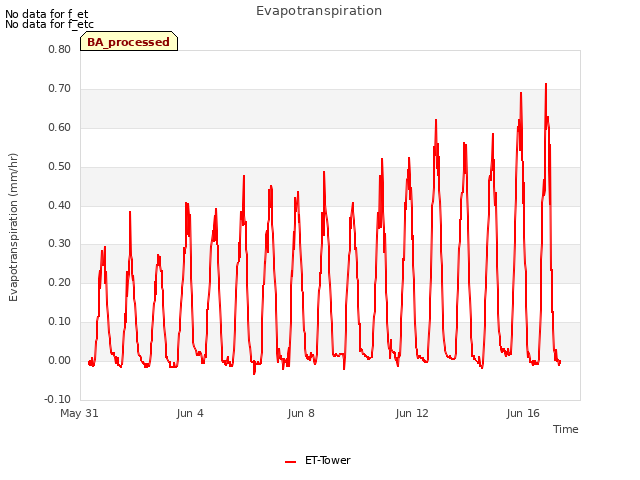Image resolution: width=640 pixels, height=480 pixels.
Task: Click the Jun 8 x-axis tick label
Action: point(301,413)
